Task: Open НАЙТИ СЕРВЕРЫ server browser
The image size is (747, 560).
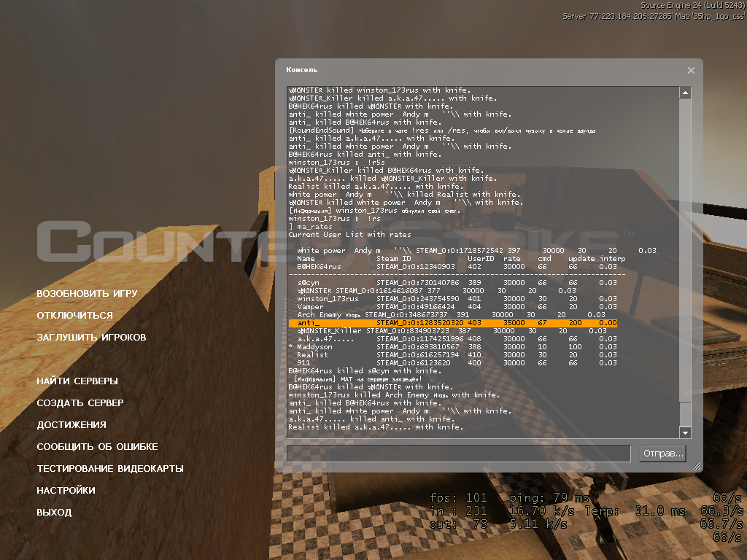Action: [x=77, y=381]
